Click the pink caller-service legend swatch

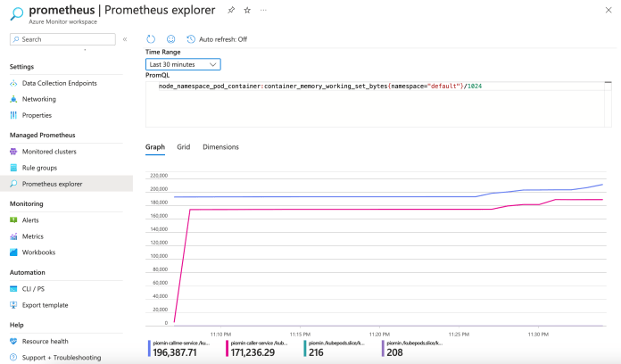click(x=227, y=349)
